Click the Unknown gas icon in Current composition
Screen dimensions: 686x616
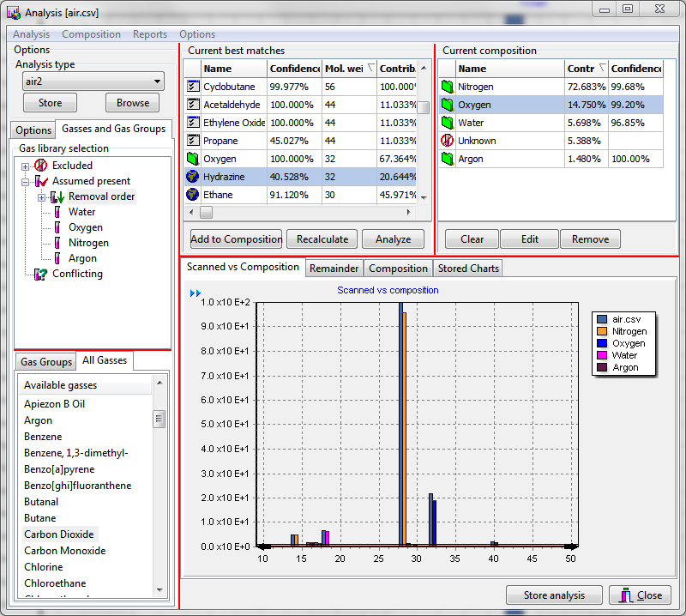click(x=447, y=141)
